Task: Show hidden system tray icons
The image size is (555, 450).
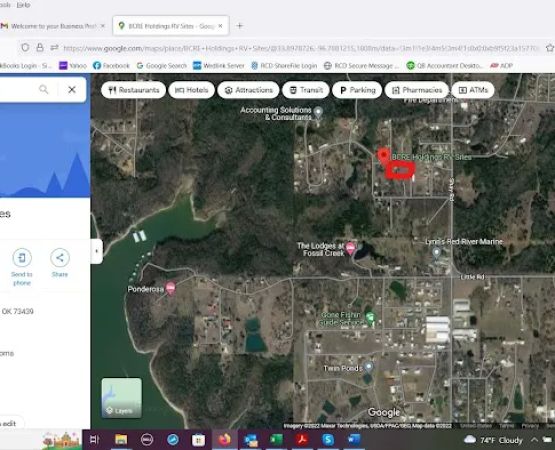Action: click(534, 440)
